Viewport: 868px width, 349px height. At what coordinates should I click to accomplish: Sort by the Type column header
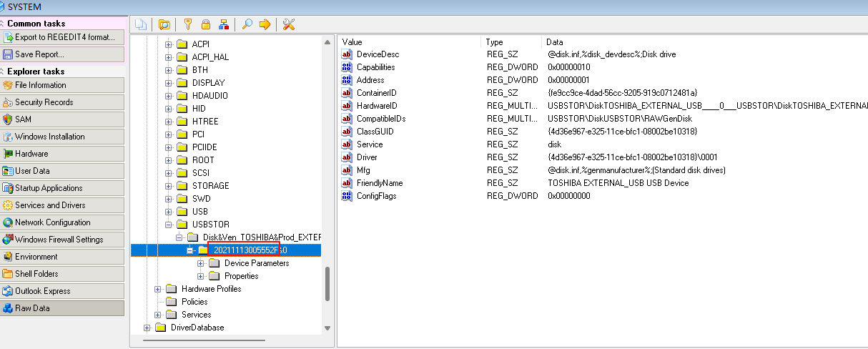click(495, 42)
